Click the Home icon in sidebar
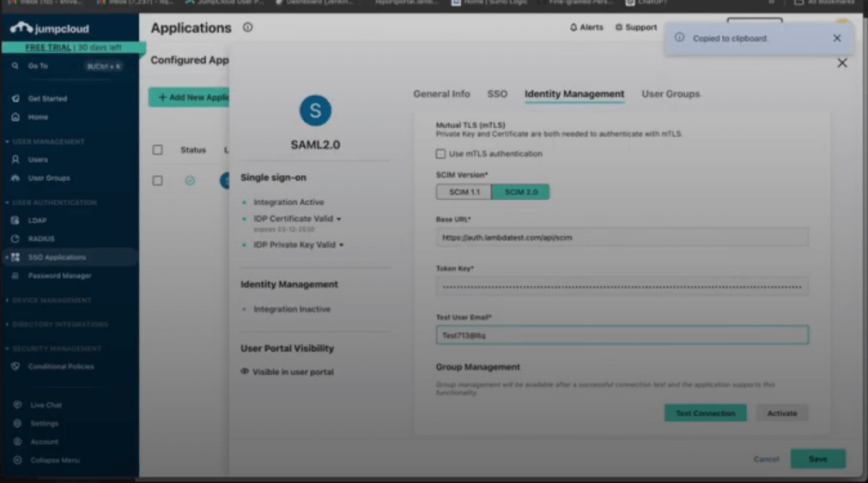Screen dimensions: 868x483 pos(15,117)
